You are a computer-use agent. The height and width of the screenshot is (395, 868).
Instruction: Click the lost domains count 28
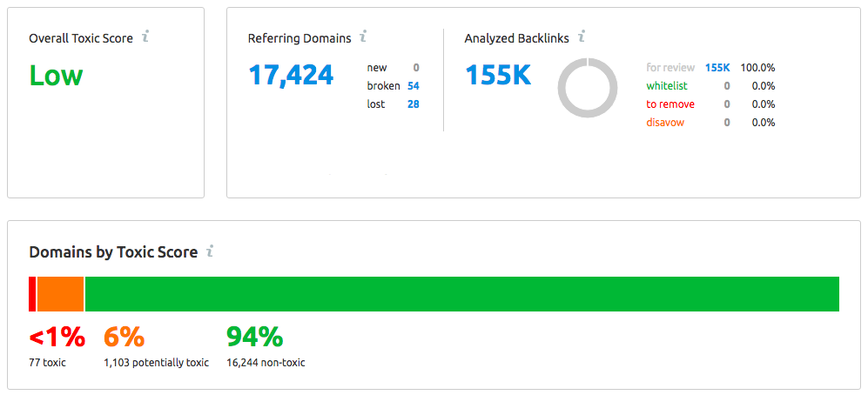coord(413,104)
